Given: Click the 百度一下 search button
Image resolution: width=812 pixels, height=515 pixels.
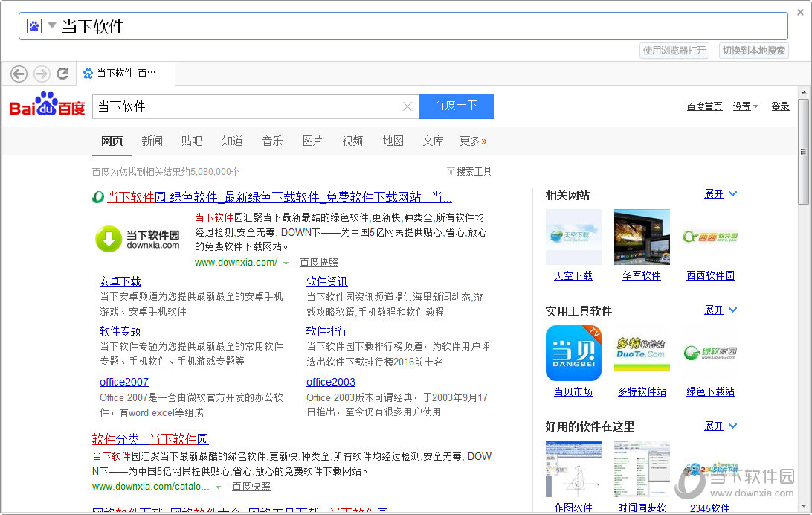Looking at the screenshot, I should click(x=456, y=106).
